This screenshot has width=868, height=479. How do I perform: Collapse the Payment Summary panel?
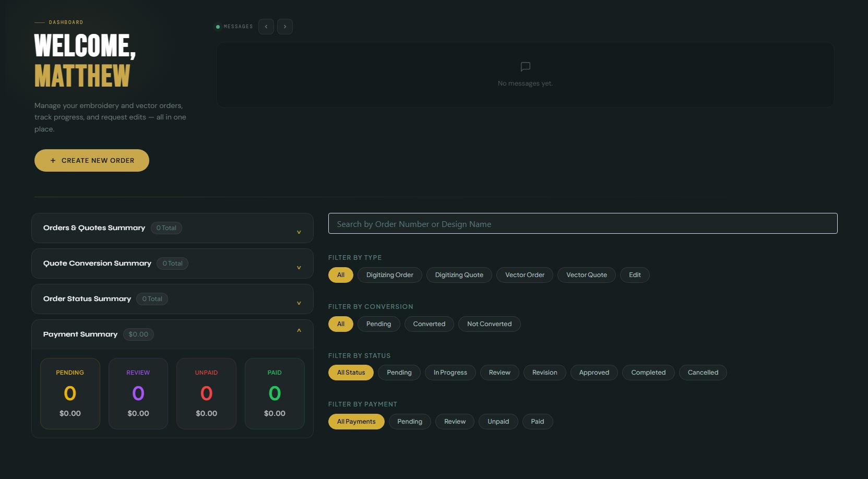pyautogui.click(x=299, y=330)
